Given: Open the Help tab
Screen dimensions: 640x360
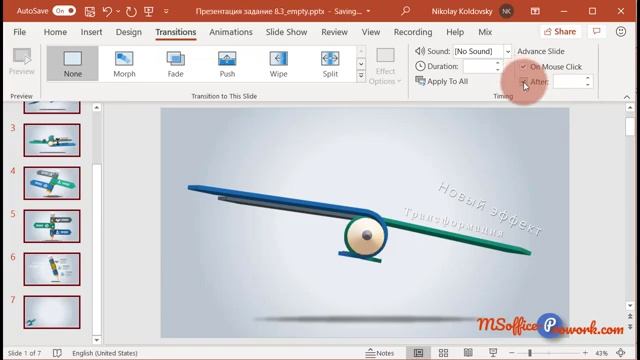Looking at the screenshot, I should [x=455, y=32].
